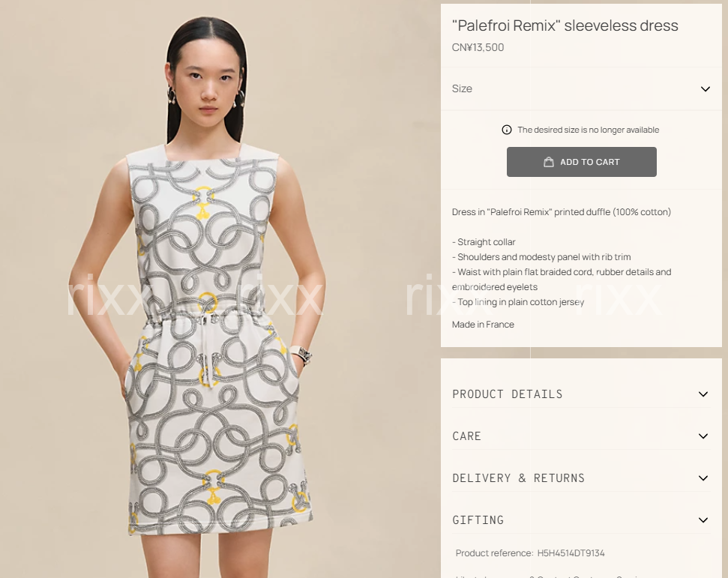Click the info icon beside size unavailable notice
This screenshot has height=578, width=728.
(x=507, y=130)
